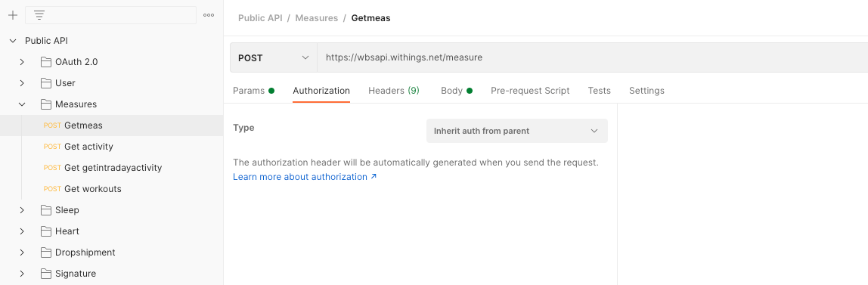868x285 pixels.
Task: Open the Inherit auth from parent dropdown
Action: point(517,131)
